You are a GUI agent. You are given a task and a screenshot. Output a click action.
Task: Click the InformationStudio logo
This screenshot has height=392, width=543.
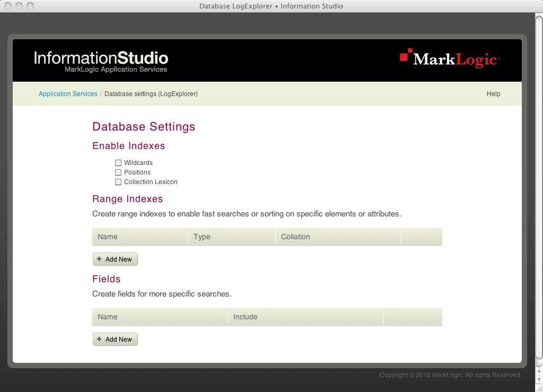[x=101, y=62]
